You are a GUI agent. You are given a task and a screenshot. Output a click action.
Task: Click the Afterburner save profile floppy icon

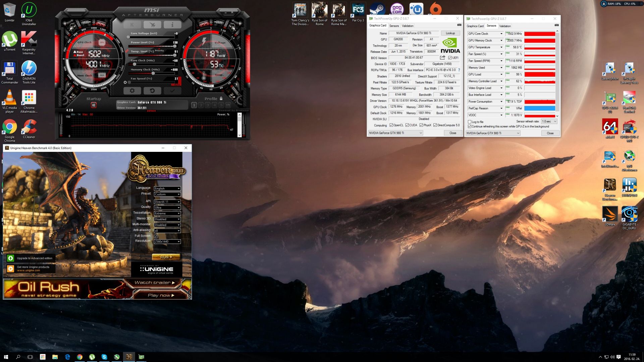click(228, 105)
